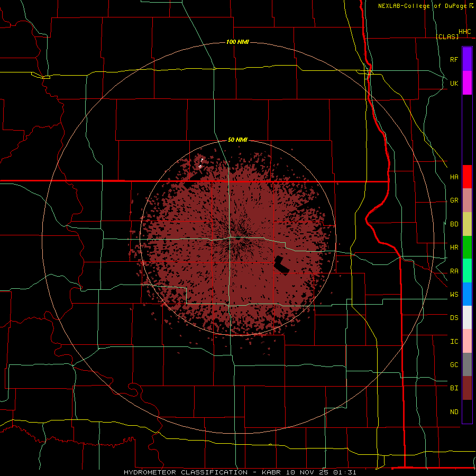The image size is (476, 476).
Task: Pick the light green RA legend swatch
Action: tap(467, 271)
